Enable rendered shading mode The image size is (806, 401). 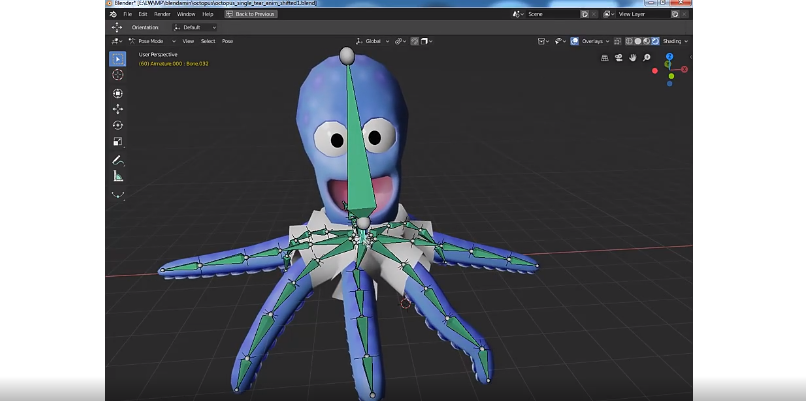coord(653,41)
